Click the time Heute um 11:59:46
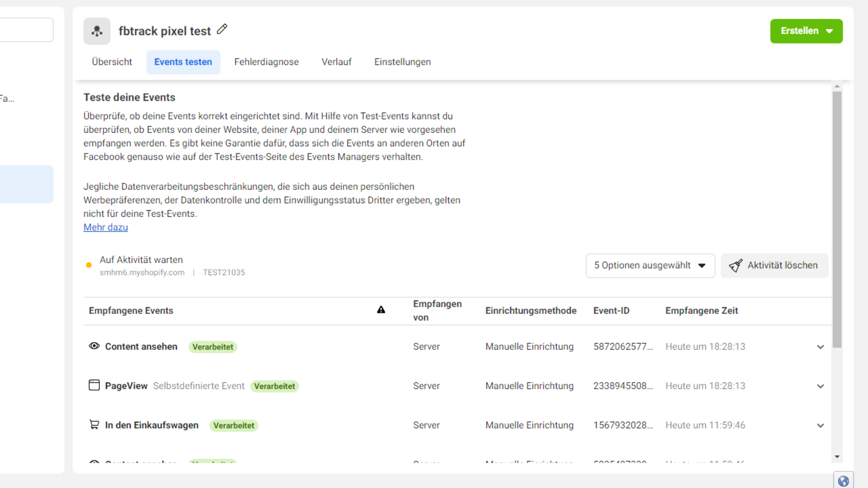The width and height of the screenshot is (868, 488). (x=705, y=425)
